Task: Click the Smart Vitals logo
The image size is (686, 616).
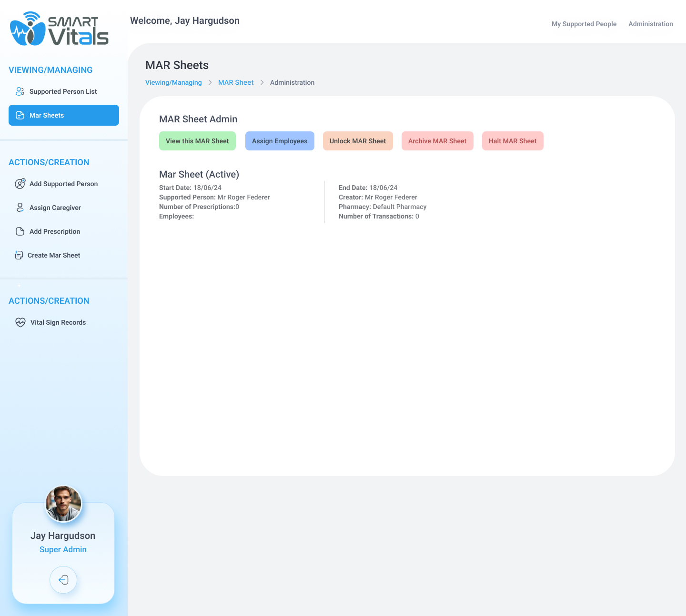Action: click(x=60, y=29)
